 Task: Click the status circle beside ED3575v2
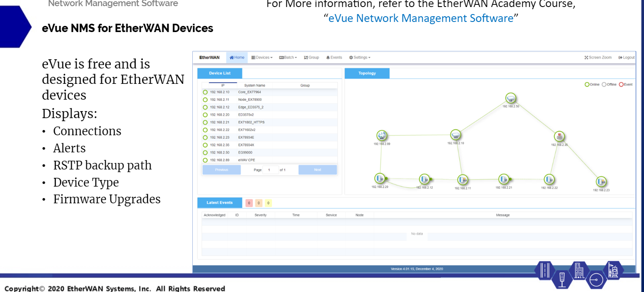click(205, 115)
